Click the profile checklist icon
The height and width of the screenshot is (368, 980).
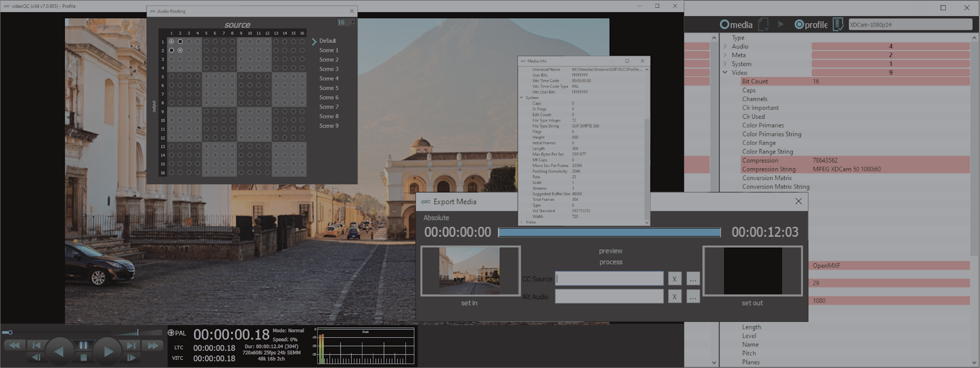(x=838, y=24)
